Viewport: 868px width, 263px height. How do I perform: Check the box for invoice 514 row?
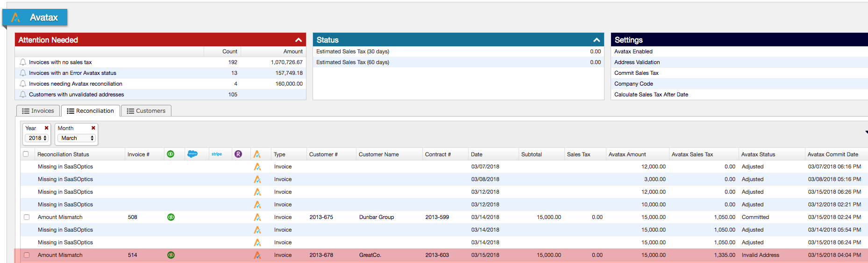(x=27, y=255)
